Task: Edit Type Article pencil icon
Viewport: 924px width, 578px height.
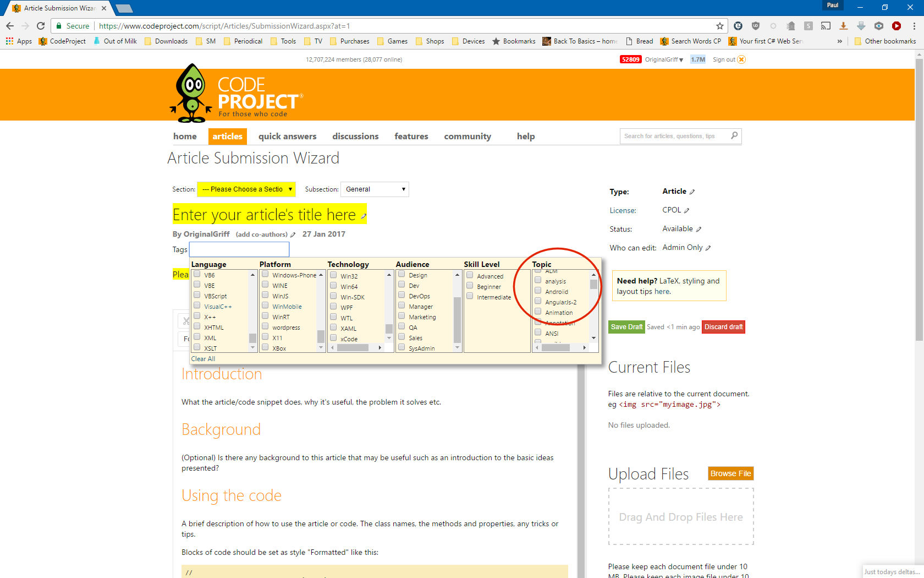Action: (x=692, y=192)
